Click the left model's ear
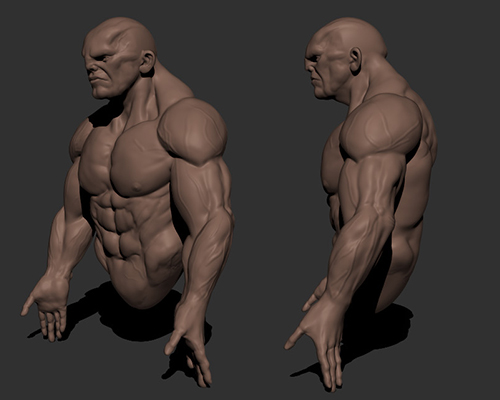This screenshot has height=400, width=500. [x=147, y=63]
